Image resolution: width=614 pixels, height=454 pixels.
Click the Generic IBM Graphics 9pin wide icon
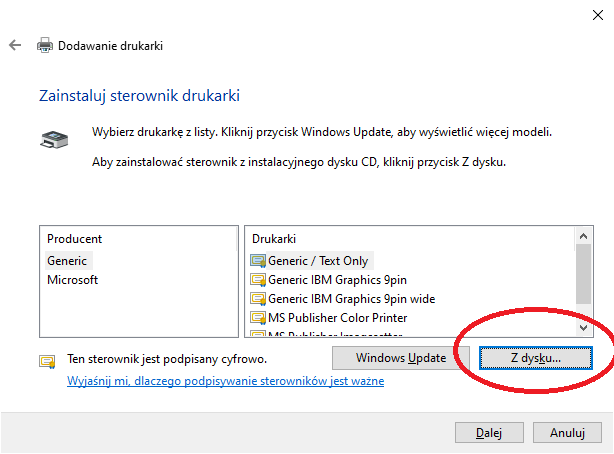258,299
